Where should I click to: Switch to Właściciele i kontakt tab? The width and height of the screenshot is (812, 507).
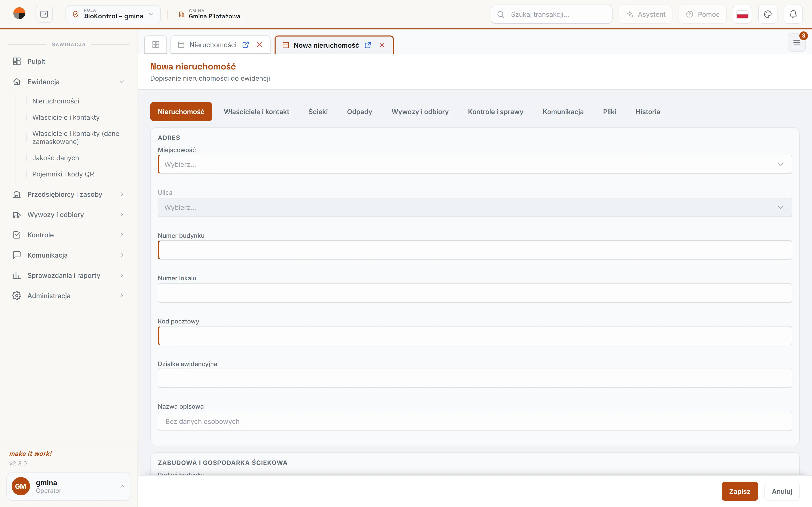tap(256, 112)
